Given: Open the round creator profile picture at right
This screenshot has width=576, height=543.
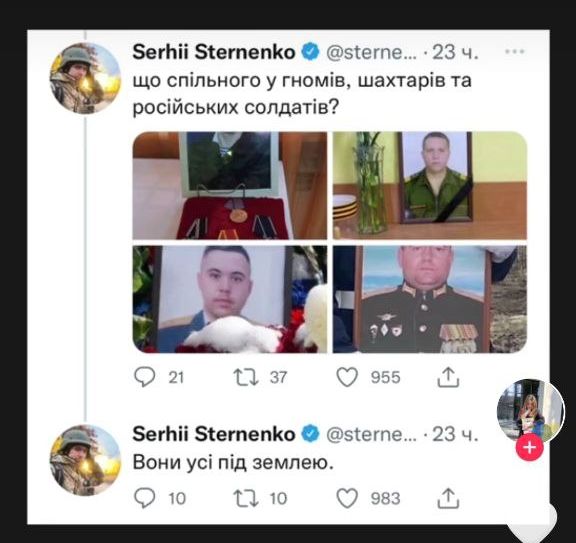Looking at the screenshot, I should [530, 411].
